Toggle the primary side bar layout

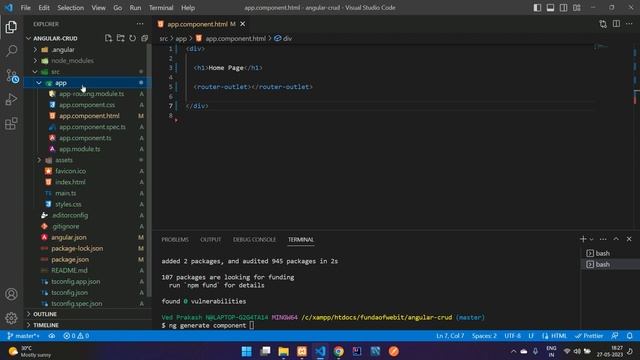point(538,8)
